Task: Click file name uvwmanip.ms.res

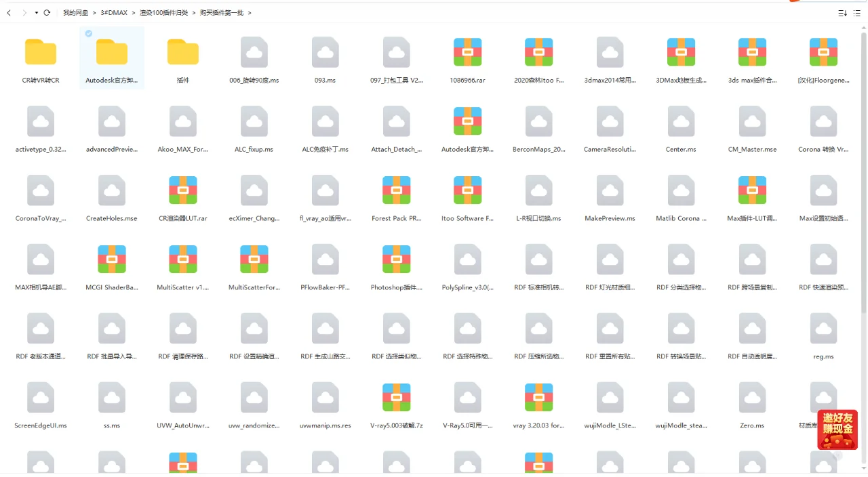Action: coord(325,426)
